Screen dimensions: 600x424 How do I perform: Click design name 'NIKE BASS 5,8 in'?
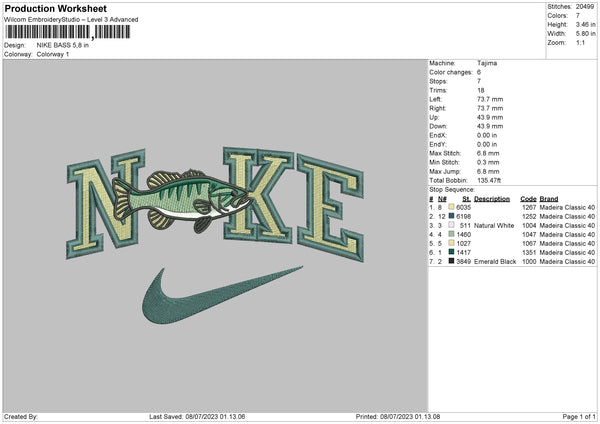click(x=63, y=45)
